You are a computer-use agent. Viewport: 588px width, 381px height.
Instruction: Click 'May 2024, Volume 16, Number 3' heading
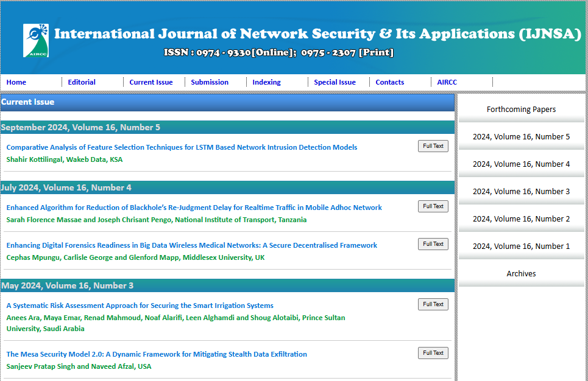[x=227, y=285]
